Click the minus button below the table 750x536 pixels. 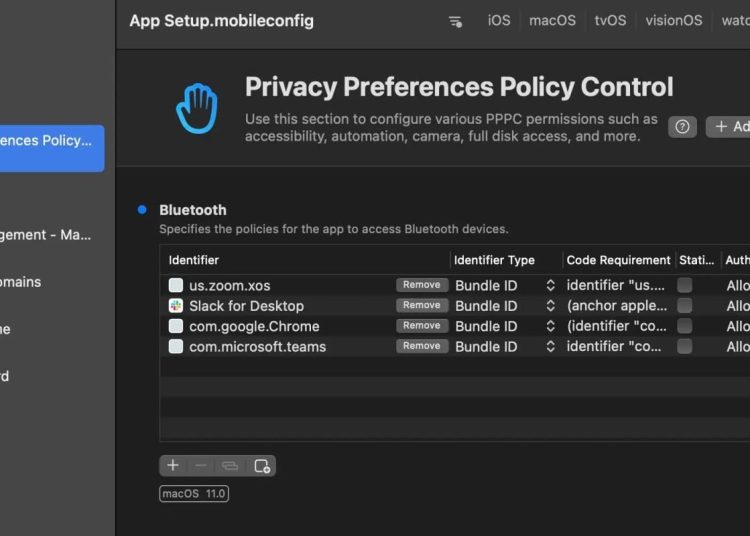pyautogui.click(x=201, y=465)
